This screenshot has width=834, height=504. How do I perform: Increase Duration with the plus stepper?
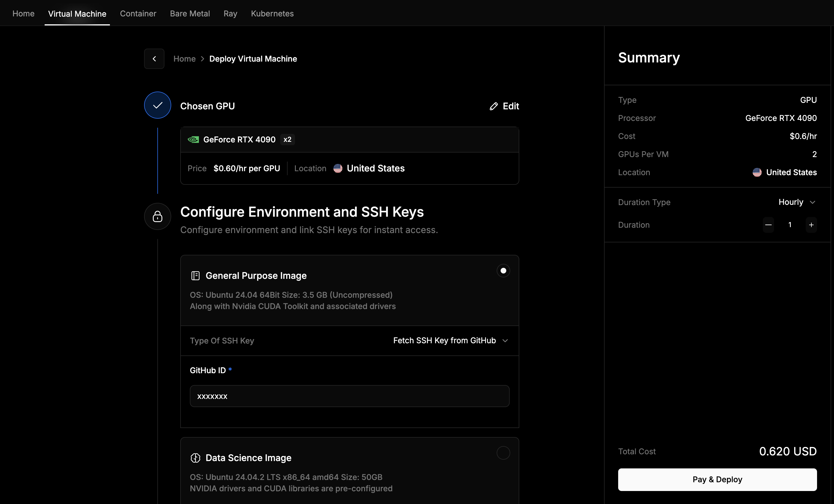click(x=811, y=224)
